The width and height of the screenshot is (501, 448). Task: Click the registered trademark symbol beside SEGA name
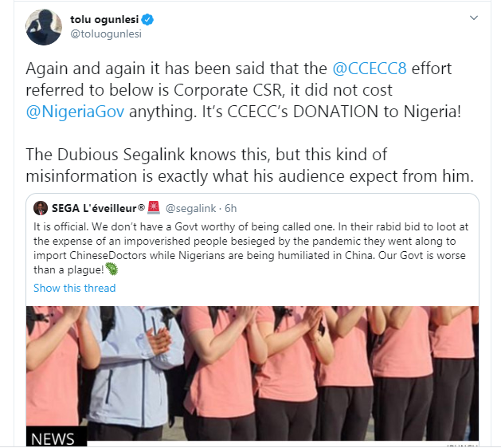[141, 207]
